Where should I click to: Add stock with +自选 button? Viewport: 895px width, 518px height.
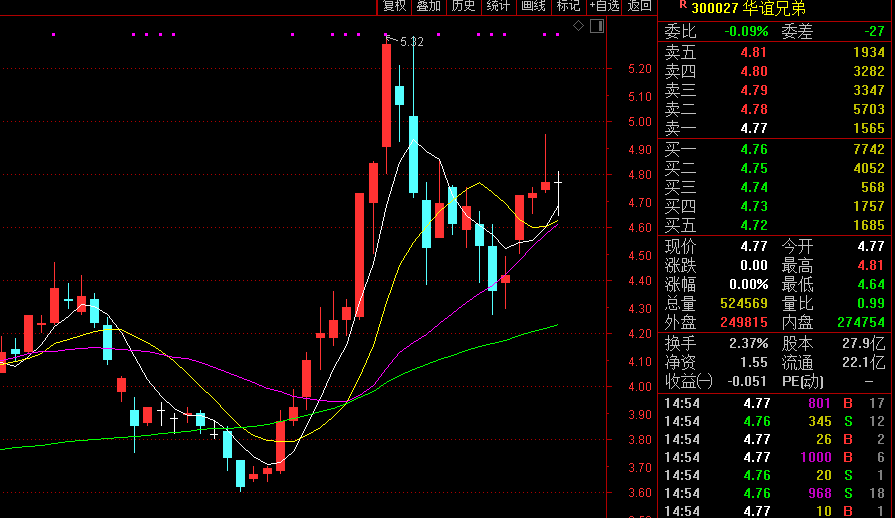point(604,6)
